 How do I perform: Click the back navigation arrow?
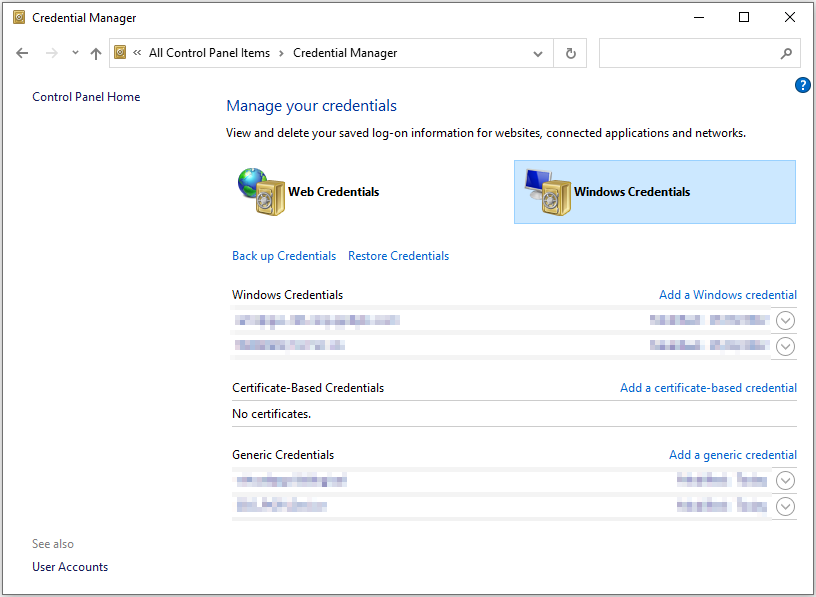pyautogui.click(x=22, y=52)
